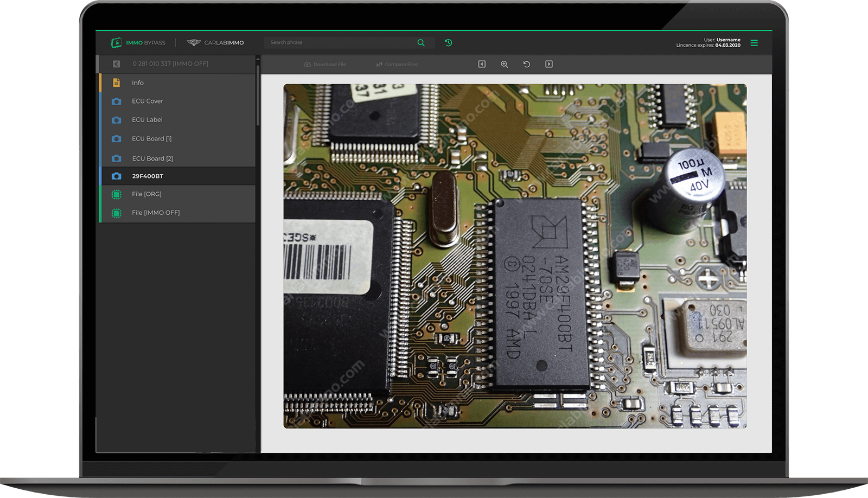Click the camera icon beside ECU Cover
The image size is (868, 498).
[116, 101]
